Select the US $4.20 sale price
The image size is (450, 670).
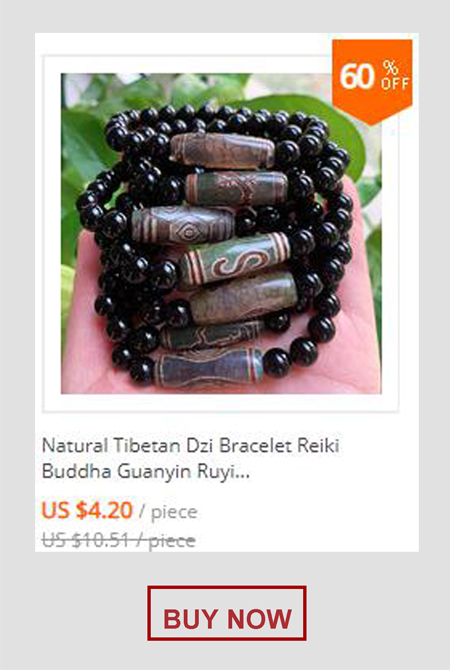[87, 510]
